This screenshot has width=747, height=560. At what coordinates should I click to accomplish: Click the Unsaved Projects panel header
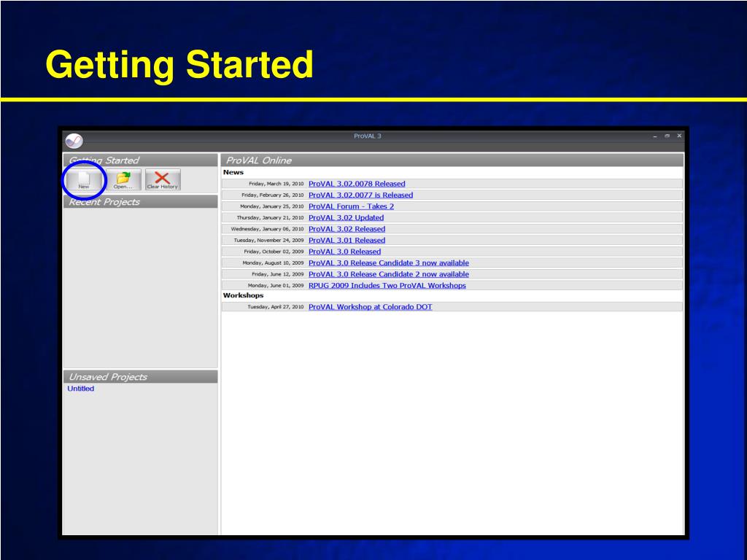[141, 377]
